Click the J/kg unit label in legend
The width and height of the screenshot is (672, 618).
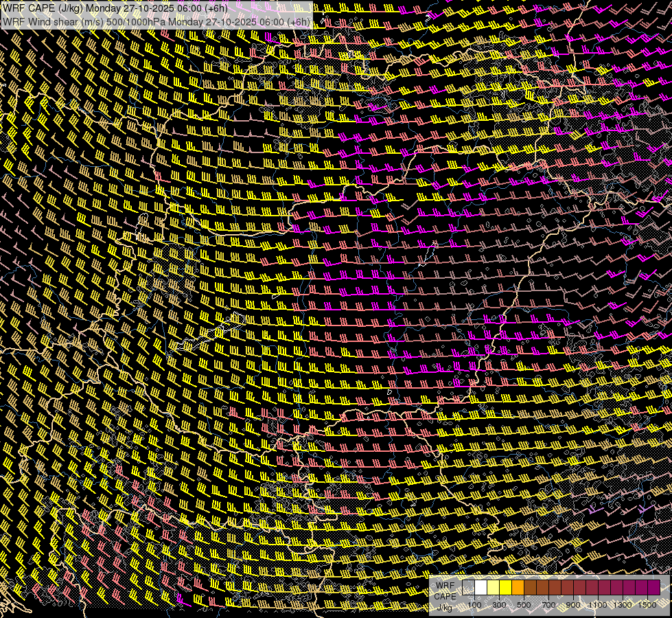click(445, 607)
